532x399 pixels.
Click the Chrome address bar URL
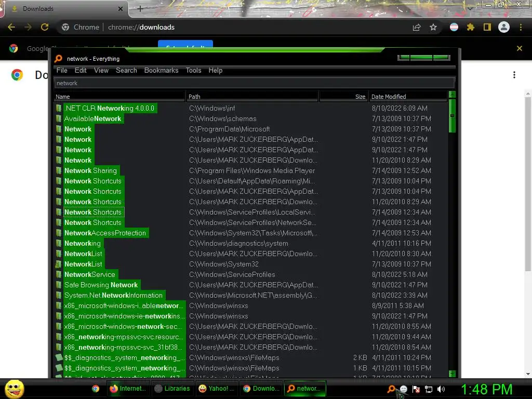point(141,27)
